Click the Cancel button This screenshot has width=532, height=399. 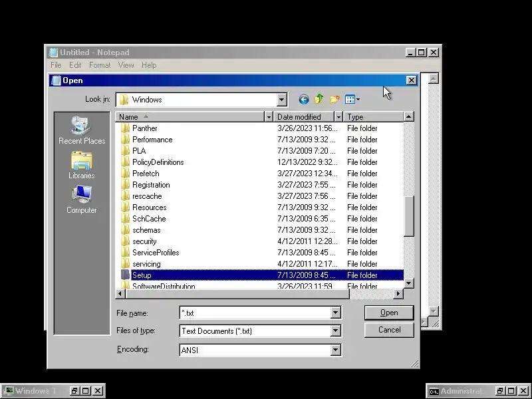point(389,330)
